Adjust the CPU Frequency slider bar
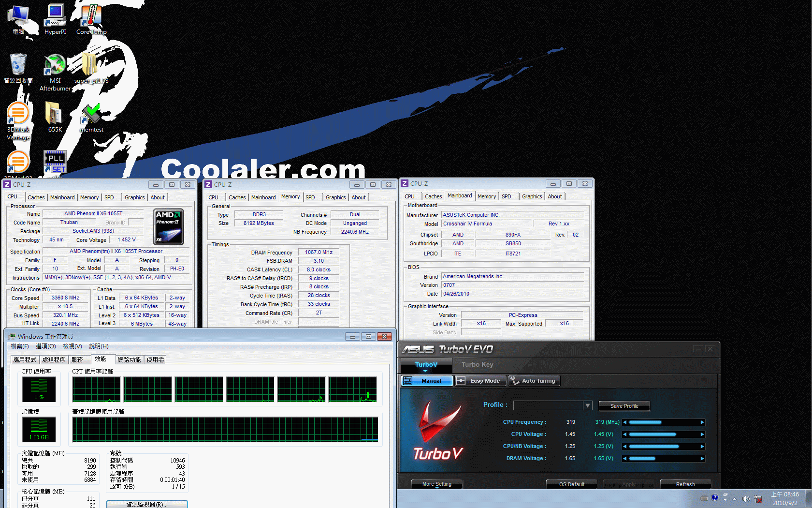The width and height of the screenshot is (812, 508). click(x=664, y=422)
